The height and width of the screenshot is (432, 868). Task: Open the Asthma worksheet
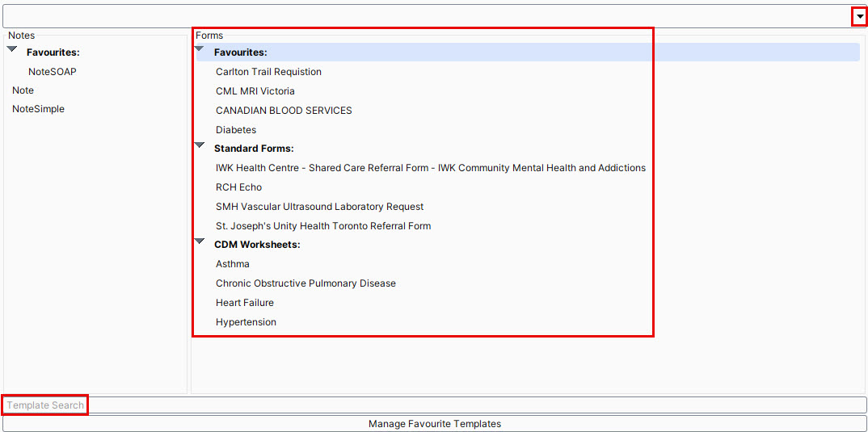(233, 264)
